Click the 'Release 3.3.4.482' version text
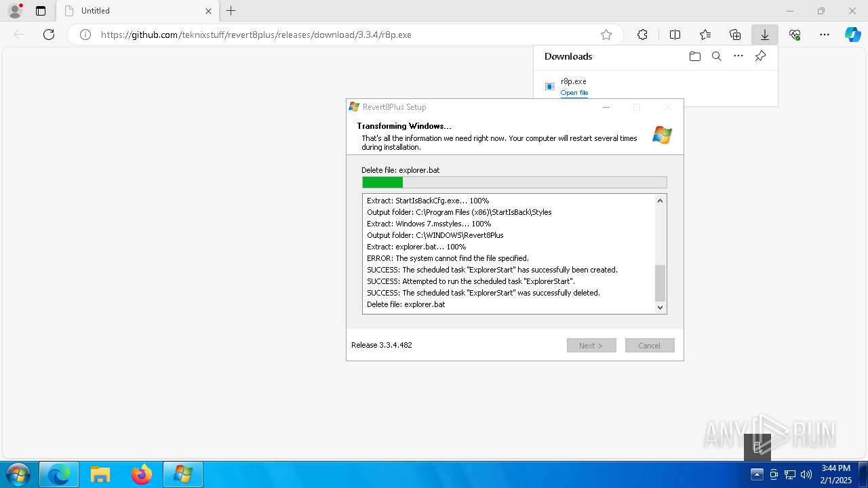The height and width of the screenshot is (488, 868). pos(382,345)
